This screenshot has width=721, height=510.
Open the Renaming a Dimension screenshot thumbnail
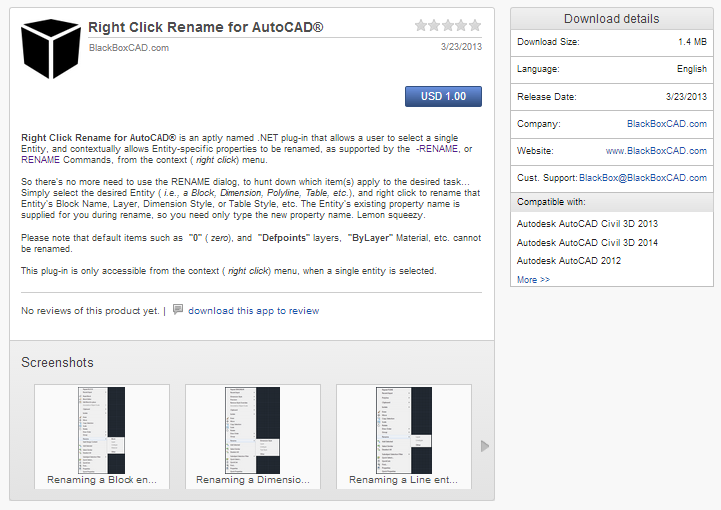click(253, 436)
